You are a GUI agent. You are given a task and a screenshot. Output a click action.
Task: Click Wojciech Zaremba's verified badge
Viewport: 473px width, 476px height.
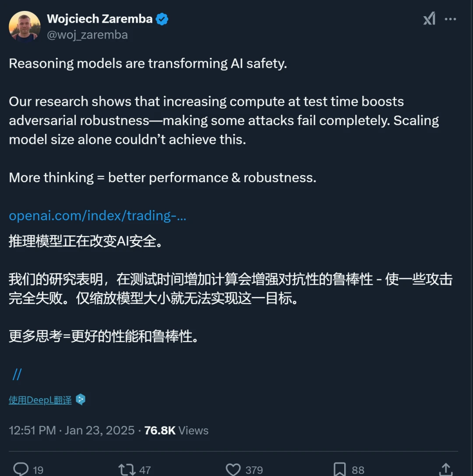(162, 19)
